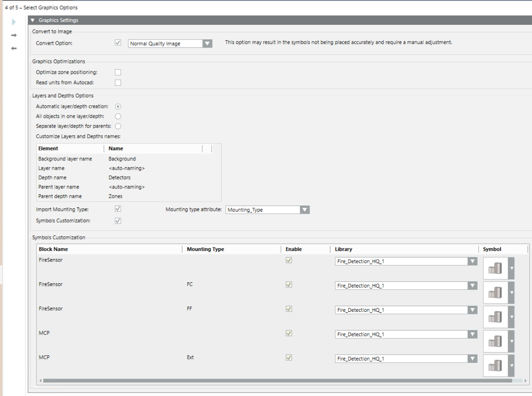Select Automatic layer/depth creation radio button
This screenshot has height=396, width=532.
pos(118,106)
